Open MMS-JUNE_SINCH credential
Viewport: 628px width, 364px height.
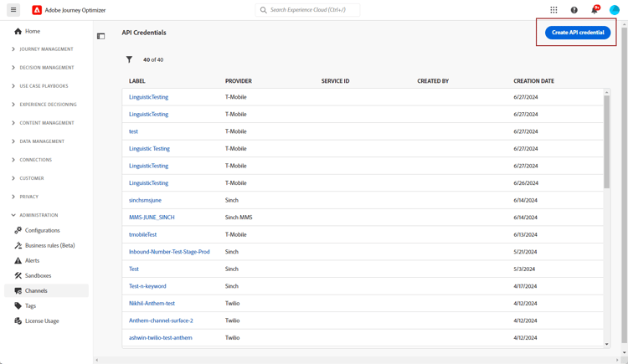click(x=152, y=218)
